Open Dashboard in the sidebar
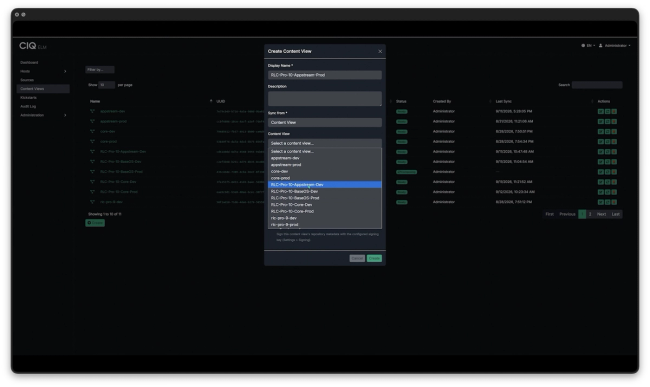The height and width of the screenshot is (387, 650). (x=29, y=63)
